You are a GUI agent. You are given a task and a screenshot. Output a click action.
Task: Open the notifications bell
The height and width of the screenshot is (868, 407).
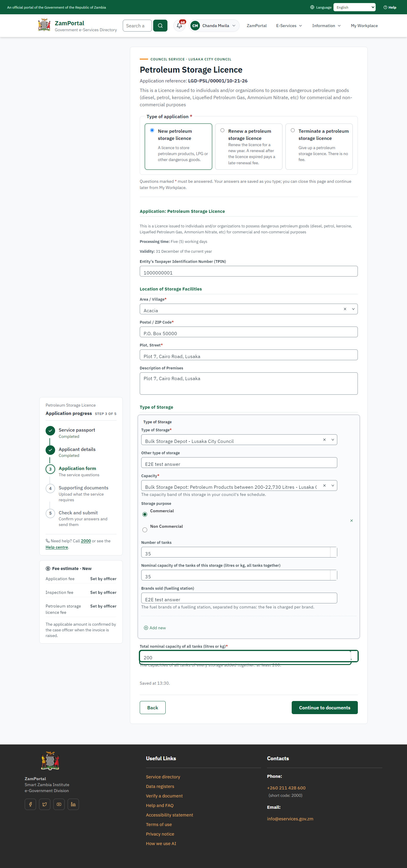[179, 26]
